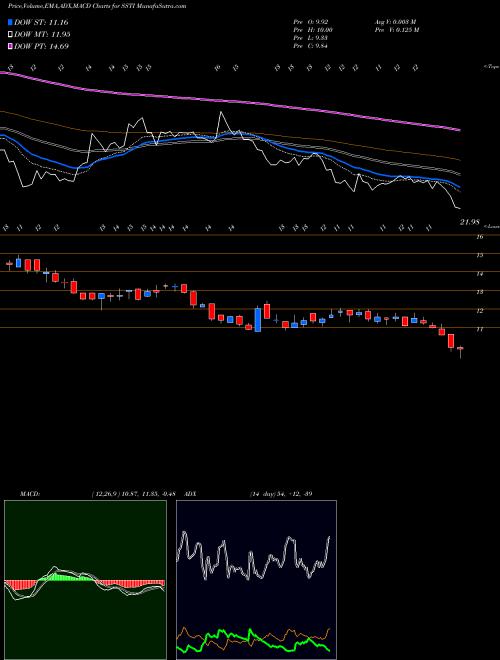Click the 21.98 value beside the EMA chart
The image size is (500, 660).
pos(469,222)
